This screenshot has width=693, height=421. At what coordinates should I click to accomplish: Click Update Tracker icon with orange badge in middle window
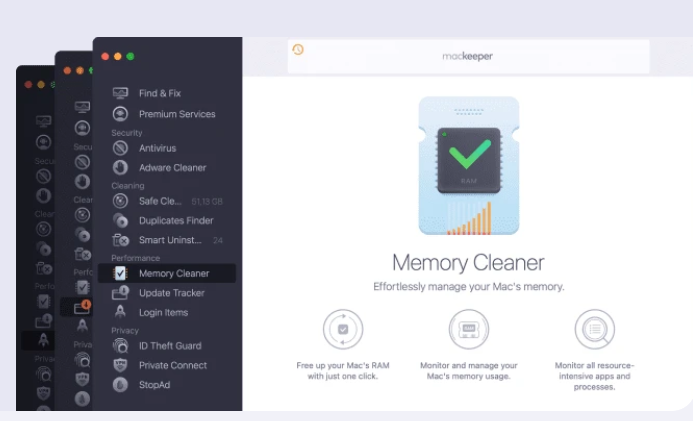coord(82,307)
